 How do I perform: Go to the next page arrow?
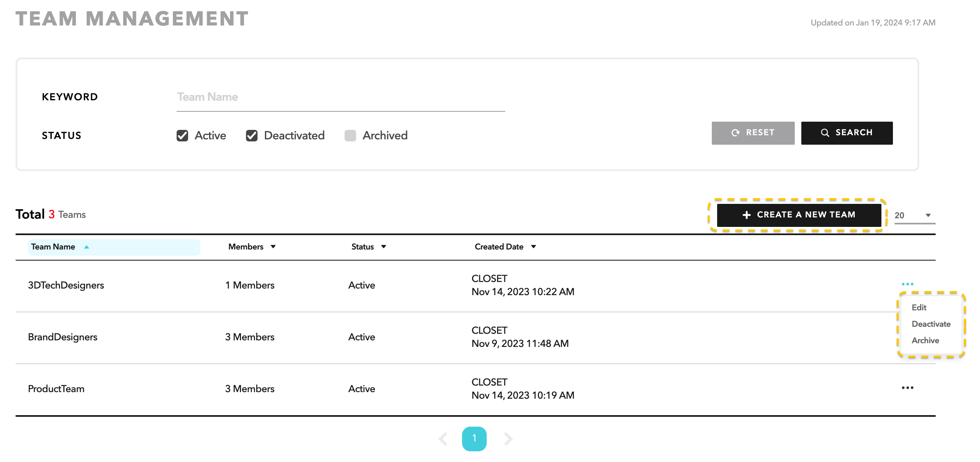508,439
